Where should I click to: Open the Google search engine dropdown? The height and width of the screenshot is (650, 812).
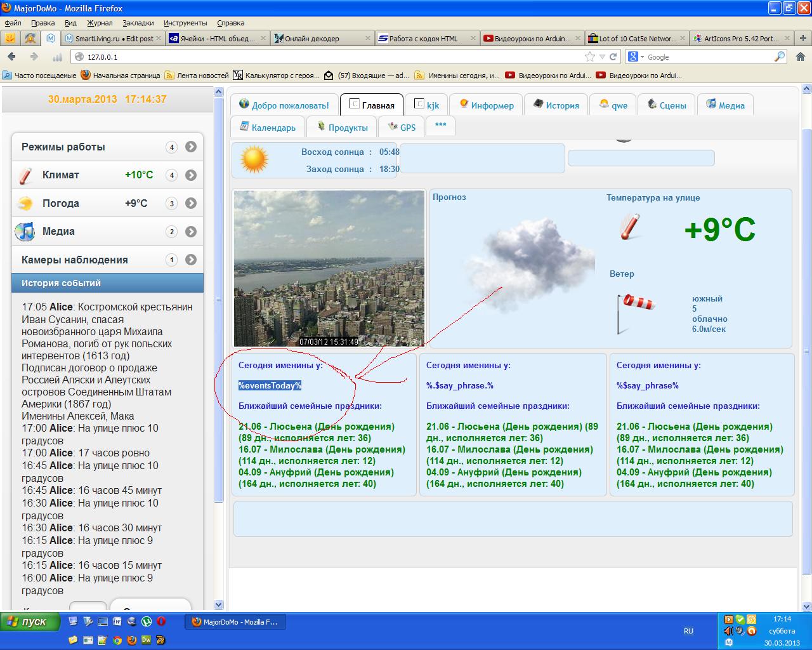point(635,57)
